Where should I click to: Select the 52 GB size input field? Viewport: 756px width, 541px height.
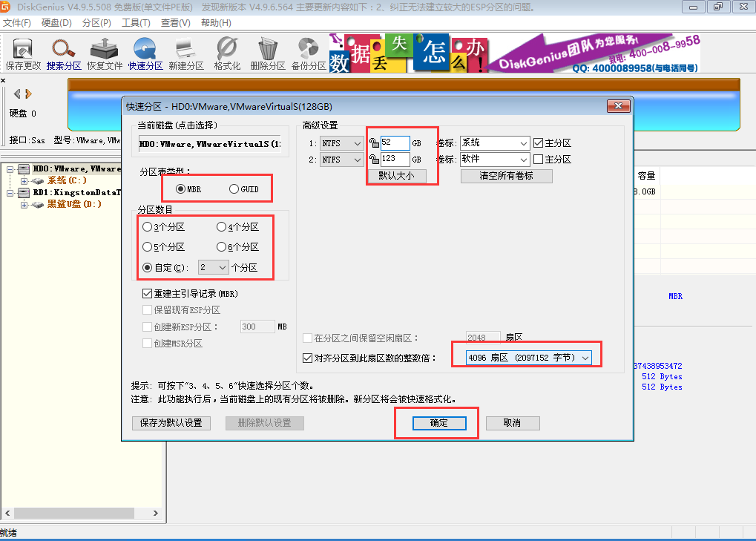[x=394, y=142]
